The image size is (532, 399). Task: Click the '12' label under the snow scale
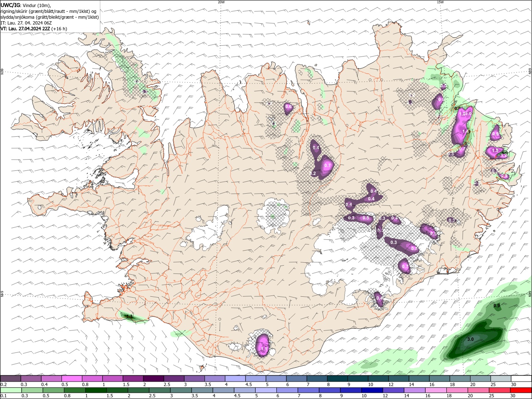pos(391,384)
